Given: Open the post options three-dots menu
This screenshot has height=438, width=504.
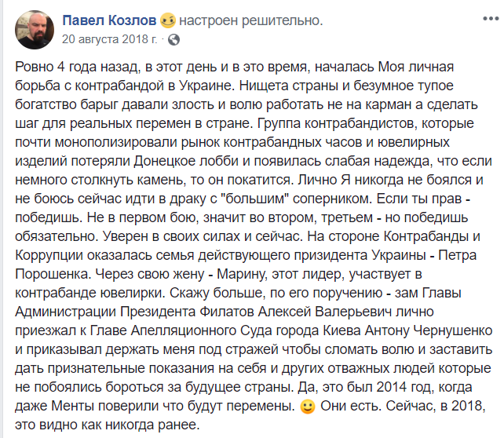Looking at the screenshot, I should (x=491, y=19).
